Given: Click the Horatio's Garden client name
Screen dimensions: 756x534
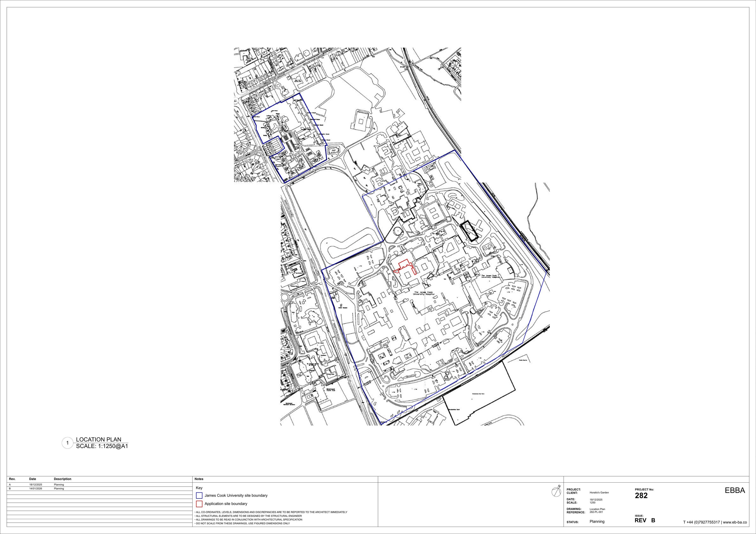Looking at the screenshot, I should pos(599,493).
